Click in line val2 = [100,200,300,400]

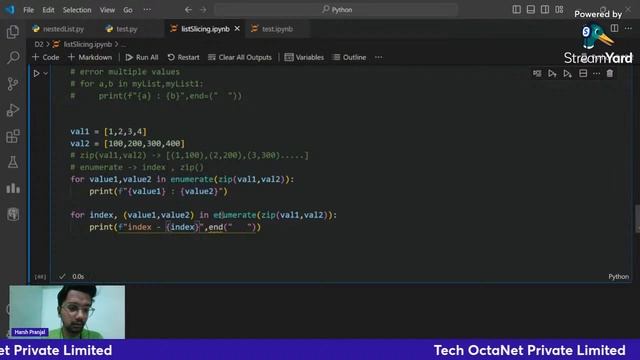point(127,144)
